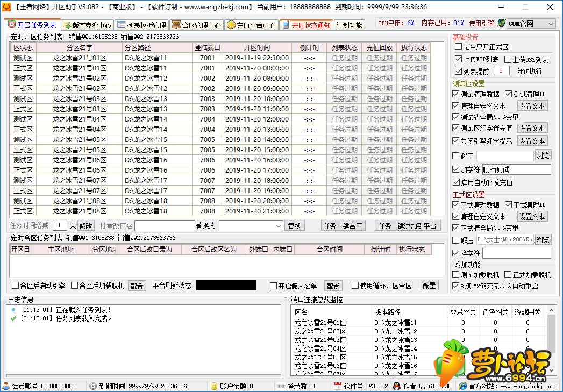Viewport: 563px width, 392px height.
Task: Switch to 订制功能 tab
Action: click(x=350, y=25)
